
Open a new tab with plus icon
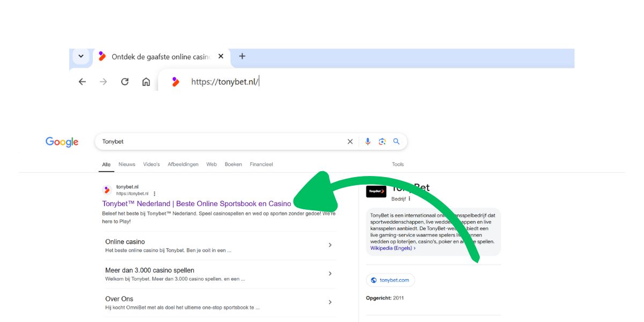tap(242, 56)
